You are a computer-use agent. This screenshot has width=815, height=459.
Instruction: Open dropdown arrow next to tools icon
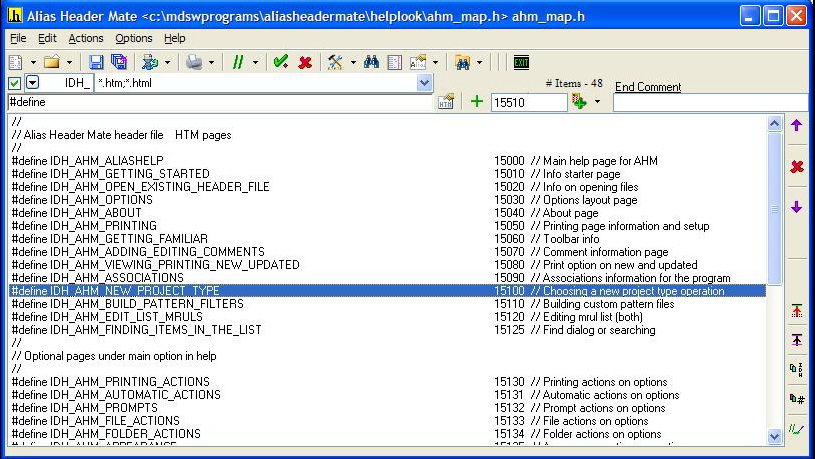tap(353, 63)
